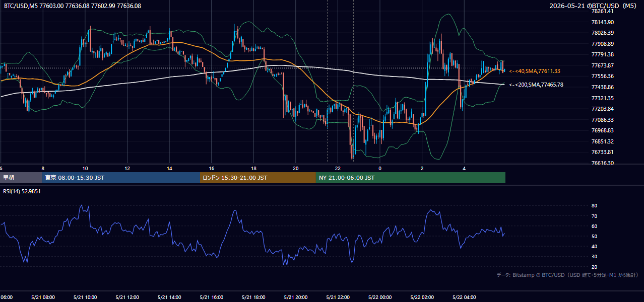
Task: Click price axis value 77086.33
Action: click(602, 120)
